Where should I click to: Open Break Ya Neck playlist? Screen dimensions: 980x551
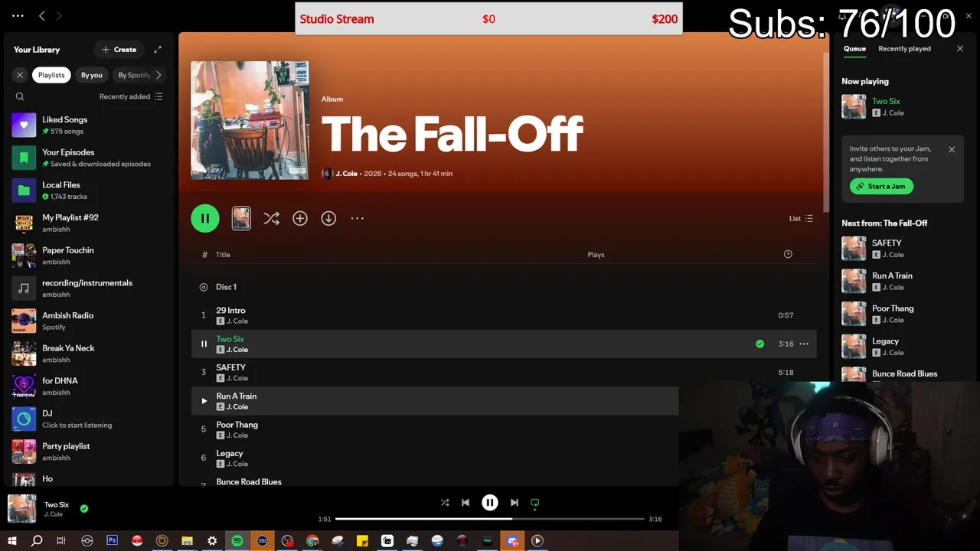tap(88, 354)
